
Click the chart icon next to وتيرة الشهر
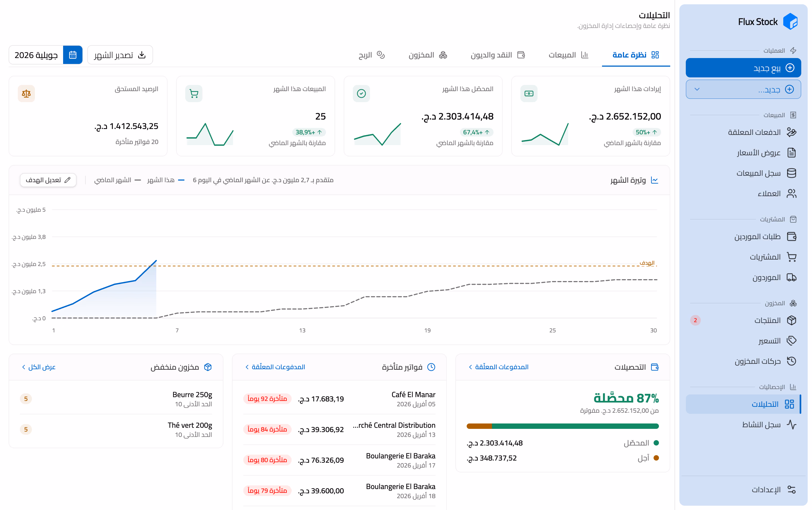tap(654, 180)
